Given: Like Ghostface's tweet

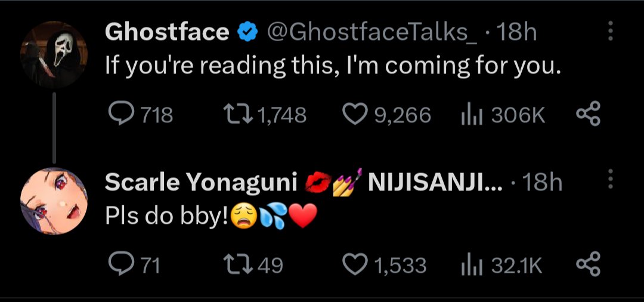Looking at the screenshot, I should click(x=357, y=114).
